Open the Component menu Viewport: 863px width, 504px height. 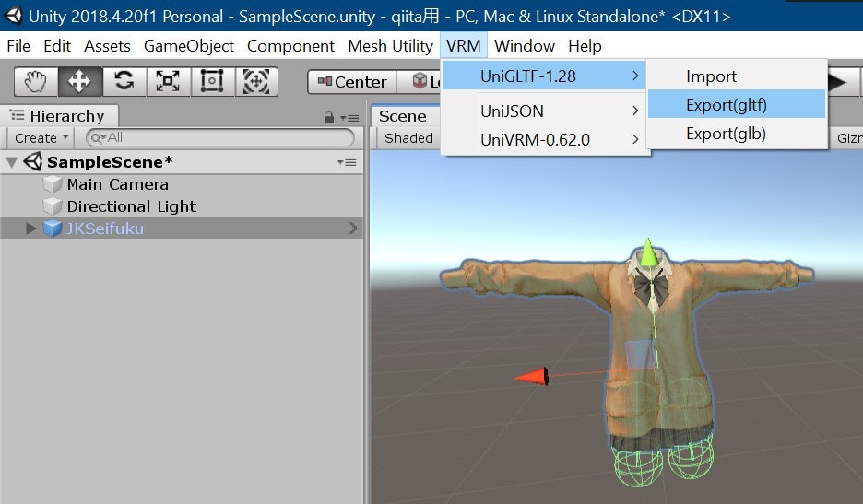[290, 46]
